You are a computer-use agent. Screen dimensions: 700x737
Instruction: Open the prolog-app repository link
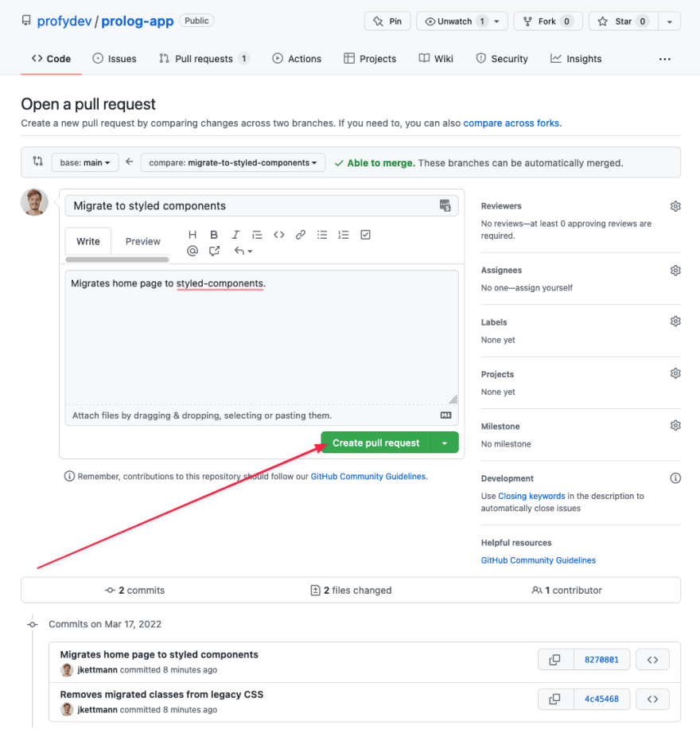(x=138, y=21)
